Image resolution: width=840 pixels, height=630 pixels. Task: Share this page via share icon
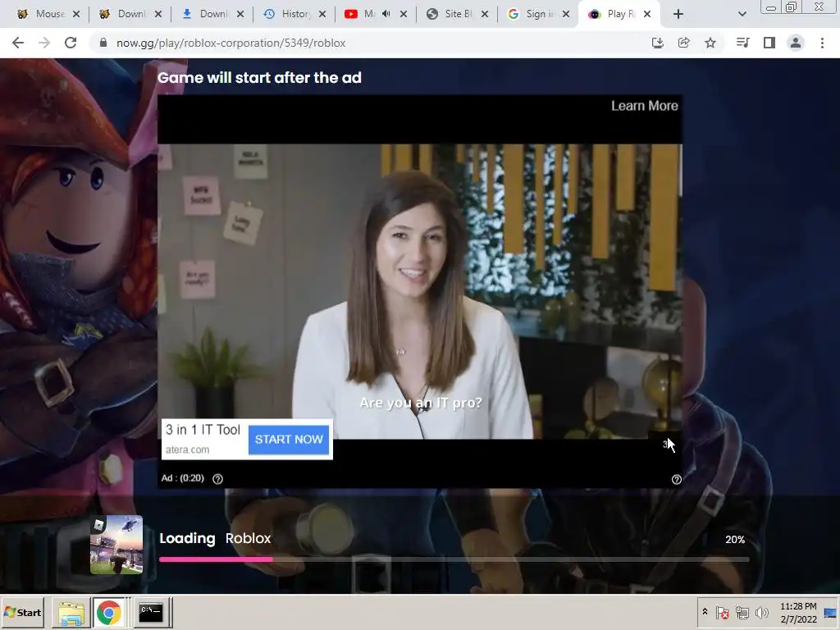683,43
